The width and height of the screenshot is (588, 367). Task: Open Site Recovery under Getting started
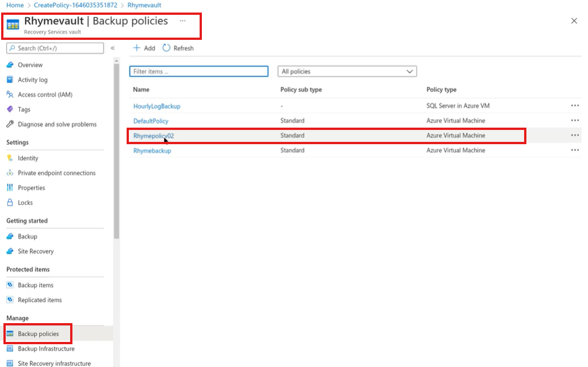35,251
